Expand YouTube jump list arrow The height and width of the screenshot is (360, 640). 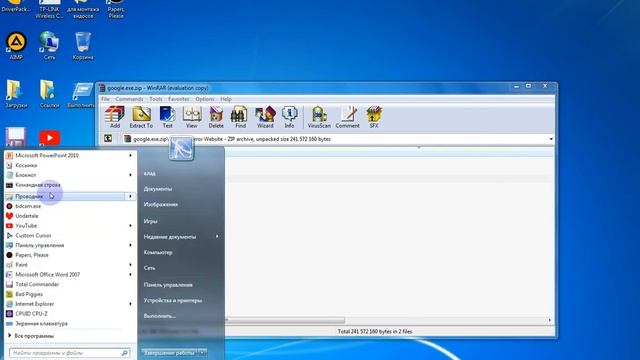click(x=130, y=226)
